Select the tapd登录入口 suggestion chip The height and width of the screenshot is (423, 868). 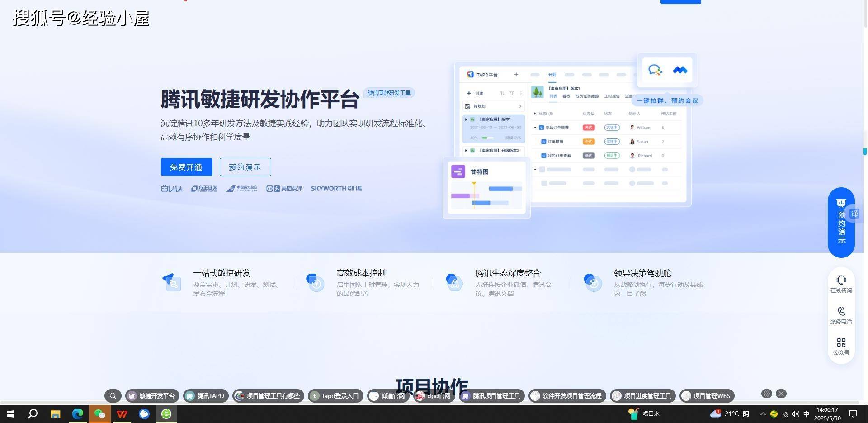click(335, 396)
